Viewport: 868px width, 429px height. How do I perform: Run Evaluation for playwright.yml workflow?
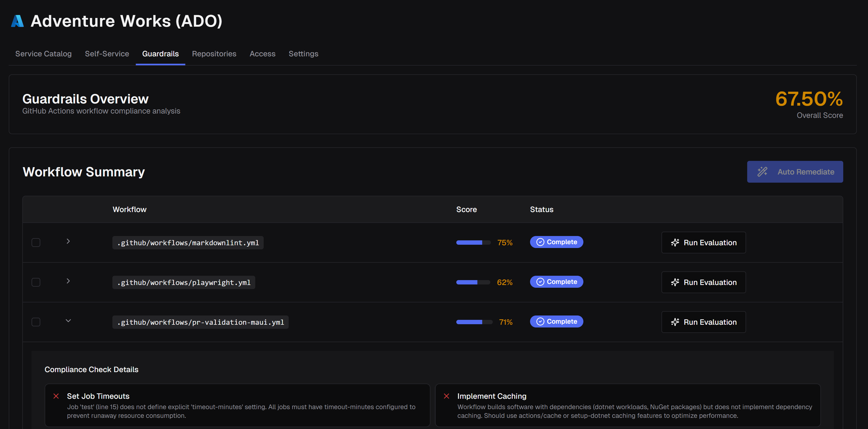pyautogui.click(x=703, y=282)
